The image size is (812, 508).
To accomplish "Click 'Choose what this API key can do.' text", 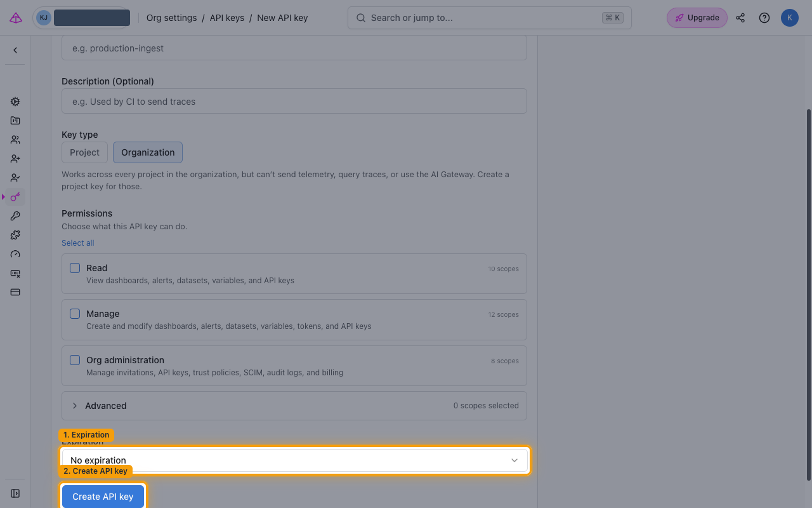I will 124,227.
